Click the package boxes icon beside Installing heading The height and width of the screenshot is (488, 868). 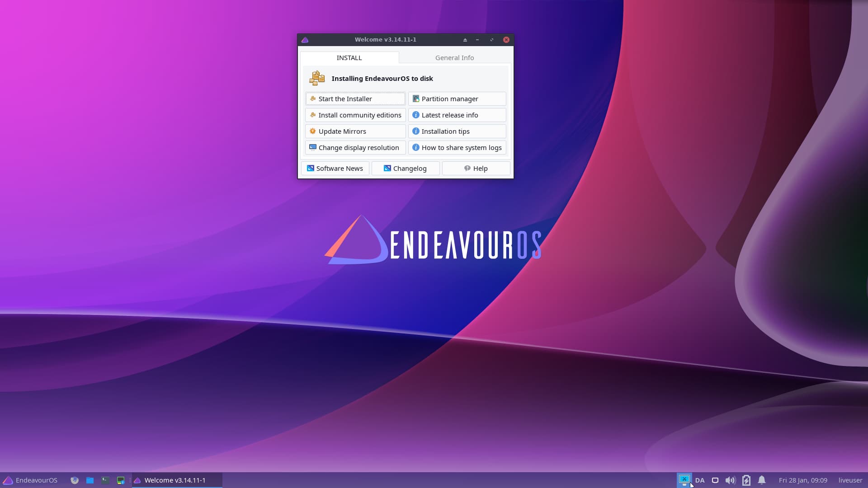(x=317, y=78)
